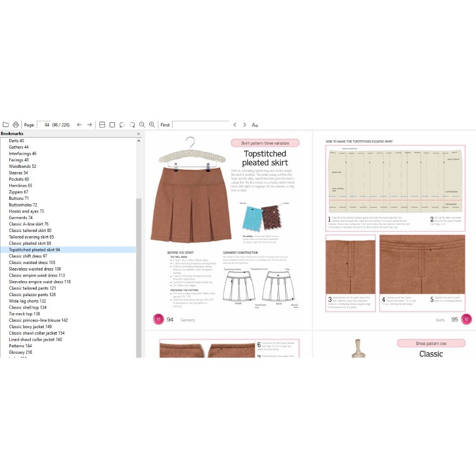Click the Print icon in toolbar

(x=15, y=125)
